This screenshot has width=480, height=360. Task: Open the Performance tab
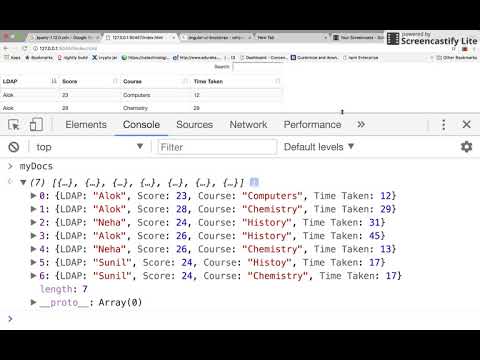click(x=312, y=125)
